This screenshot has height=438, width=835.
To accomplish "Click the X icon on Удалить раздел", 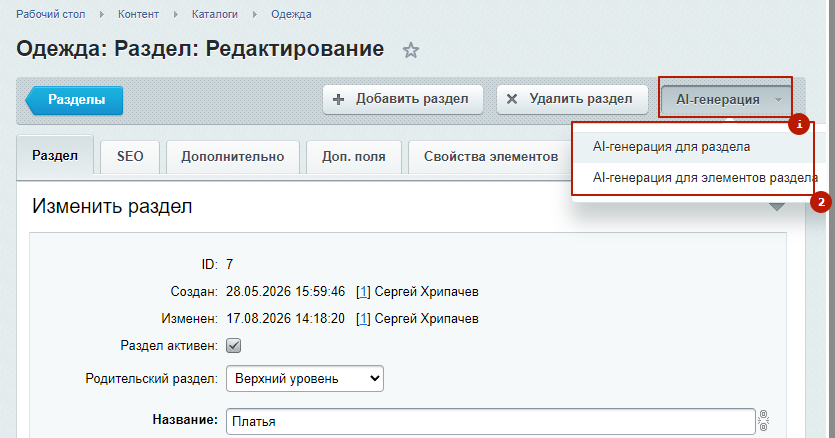I will (x=512, y=99).
